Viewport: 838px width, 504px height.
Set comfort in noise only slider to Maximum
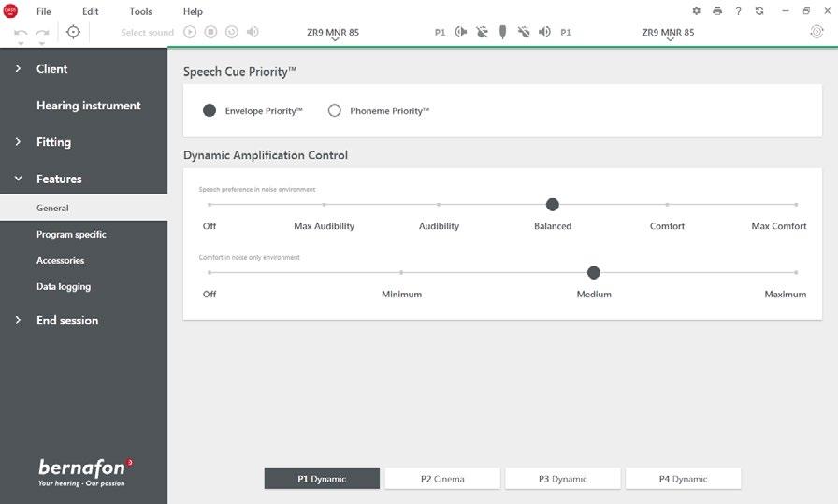click(796, 273)
